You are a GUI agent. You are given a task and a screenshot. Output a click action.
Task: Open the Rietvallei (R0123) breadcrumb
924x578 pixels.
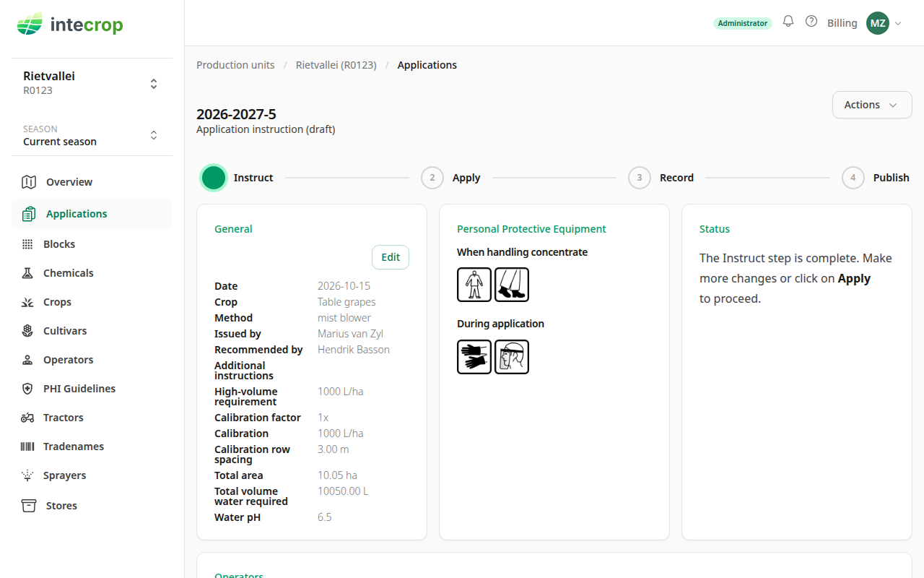coord(336,65)
